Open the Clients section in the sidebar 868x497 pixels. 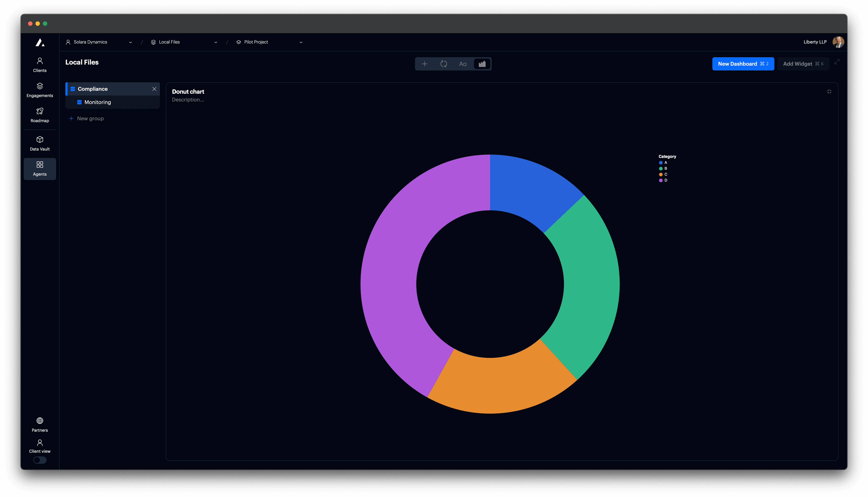[x=40, y=65]
